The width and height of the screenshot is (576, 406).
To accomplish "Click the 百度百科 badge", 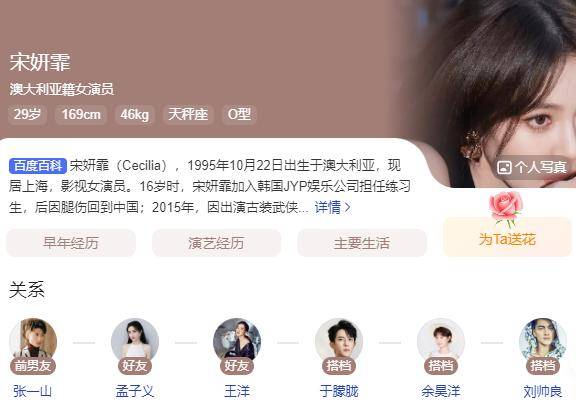I will [x=38, y=166].
